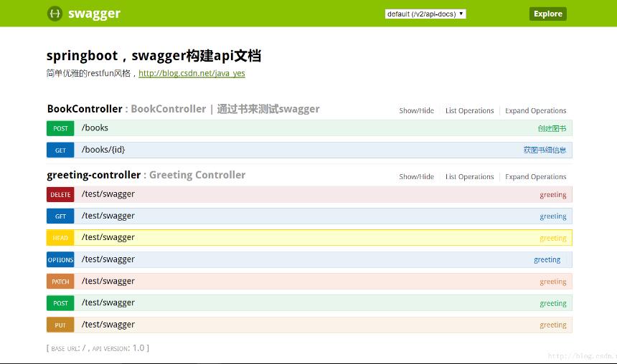Click the BookController description text 通过书来测试swagger

tap(268, 109)
